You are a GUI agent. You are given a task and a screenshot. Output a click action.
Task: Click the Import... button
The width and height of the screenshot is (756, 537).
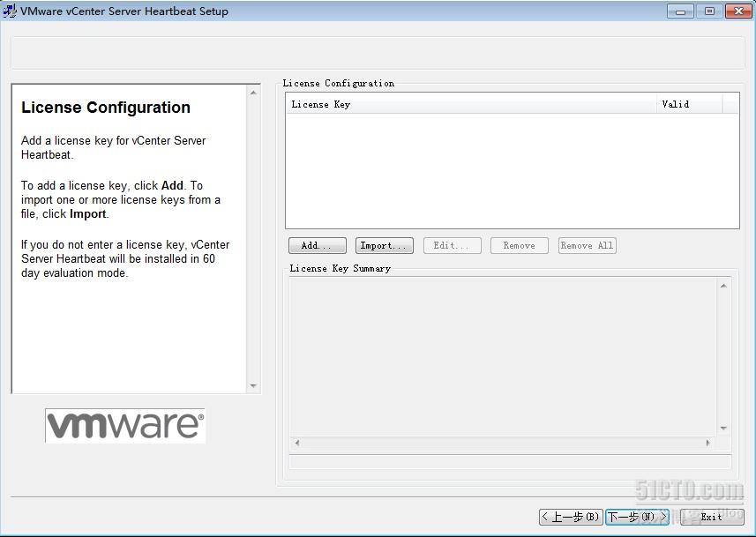385,245
